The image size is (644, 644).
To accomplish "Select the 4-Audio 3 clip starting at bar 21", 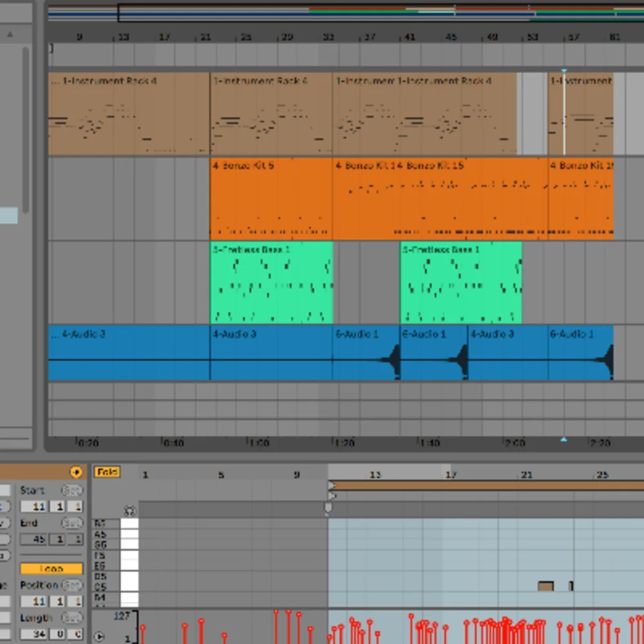I will [271, 353].
